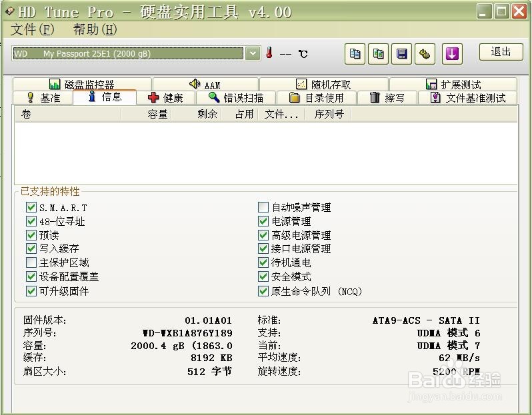Click sector size value 512 字节

coord(210,371)
